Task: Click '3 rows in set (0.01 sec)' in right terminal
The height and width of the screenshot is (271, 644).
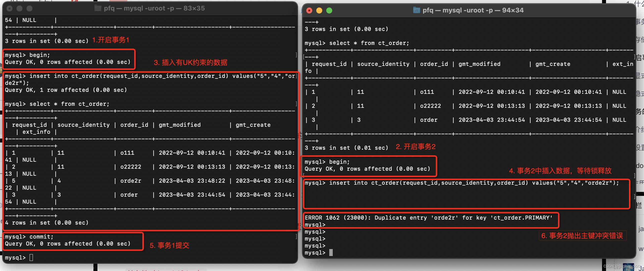Action: 346,148
